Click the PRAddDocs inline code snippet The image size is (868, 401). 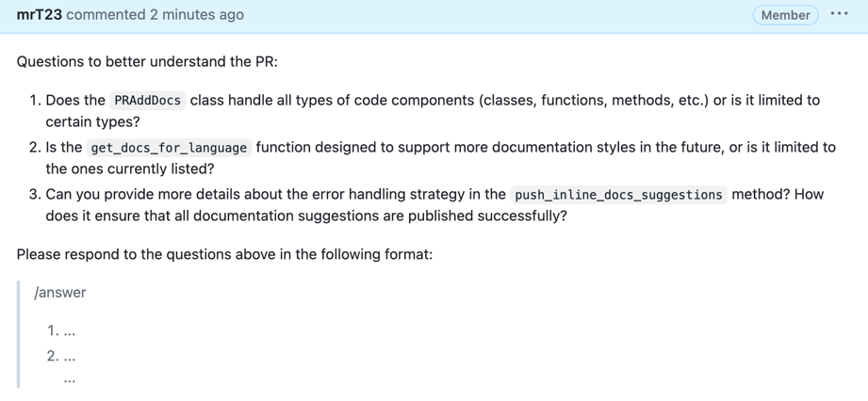(149, 101)
